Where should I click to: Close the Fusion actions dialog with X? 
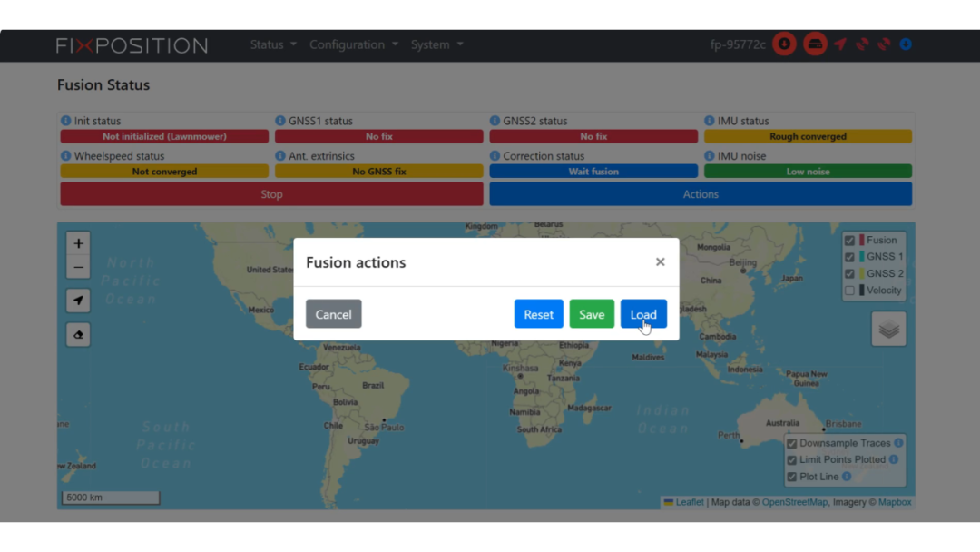coord(660,262)
